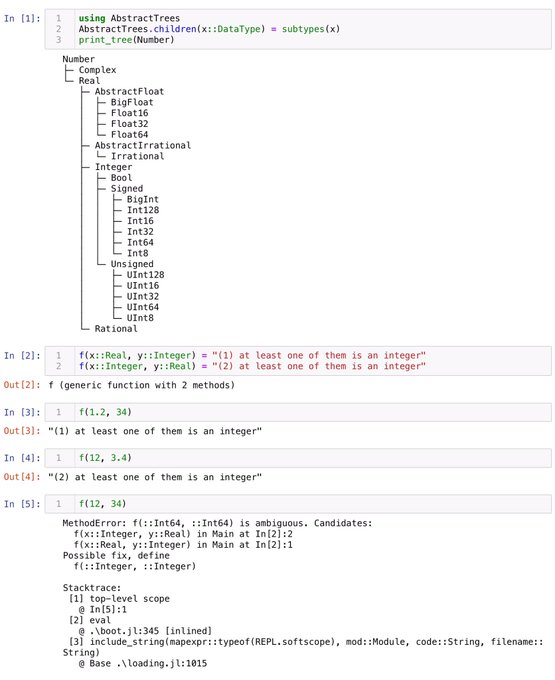The image size is (555, 680).
Task: Click the In [1] cell prompt label
Action: (x=22, y=18)
